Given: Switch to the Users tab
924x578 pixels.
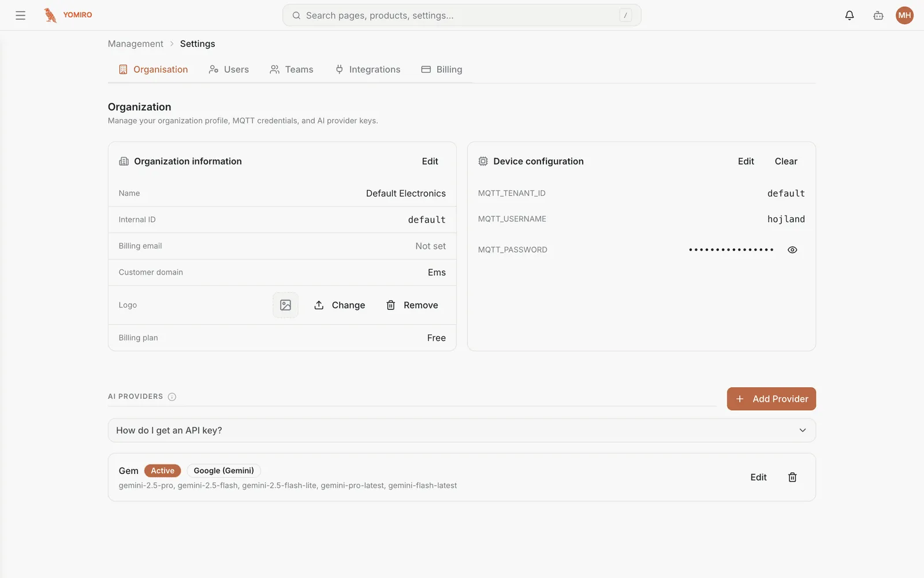Looking at the screenshot, I should click(x=229, y=69).
